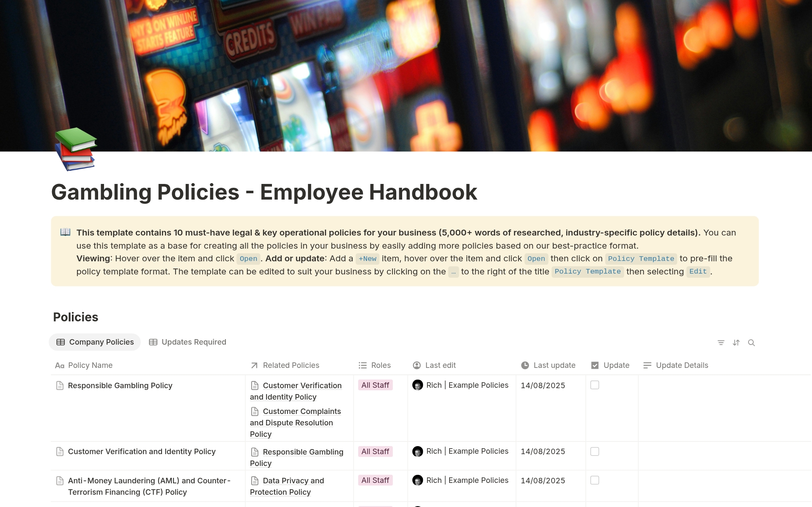Click the All Staff tag in first row

375,385
